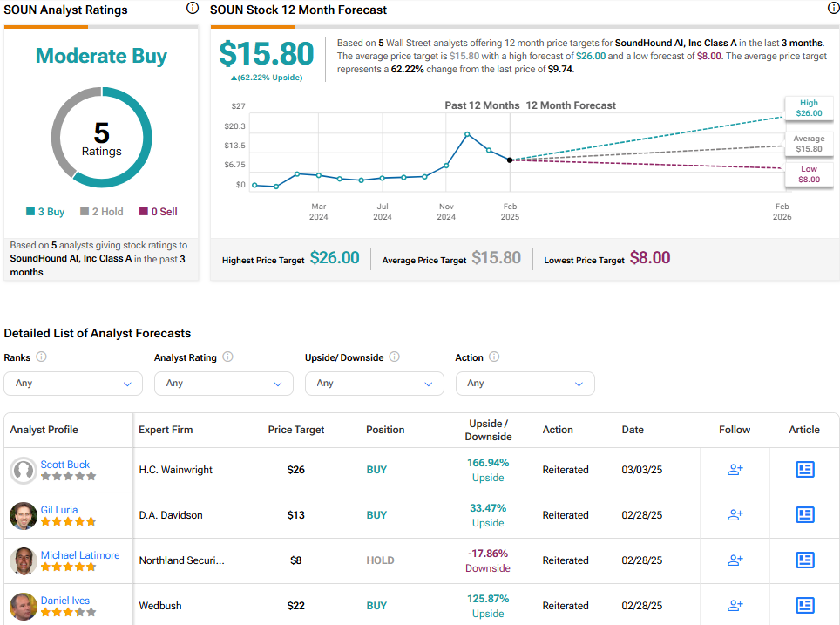Click the teal 3 Buy legend swatch
840x625 pixels.
(x=30, y=211)
